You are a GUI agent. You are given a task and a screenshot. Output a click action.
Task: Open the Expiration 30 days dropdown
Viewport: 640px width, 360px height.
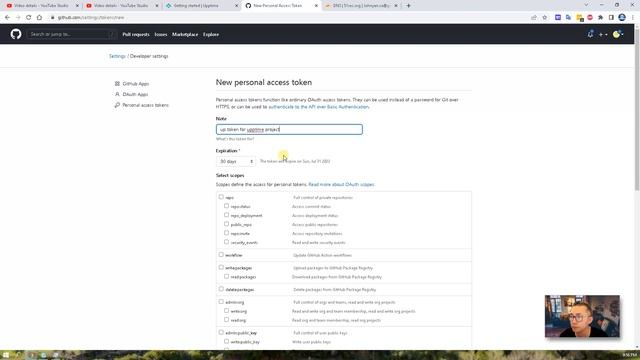coord(236,162)
